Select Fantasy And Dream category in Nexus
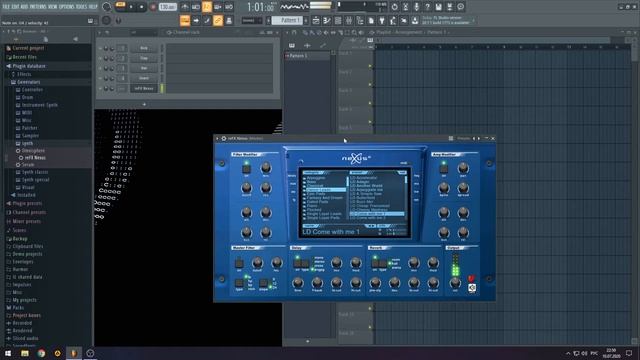 point(325,198)
